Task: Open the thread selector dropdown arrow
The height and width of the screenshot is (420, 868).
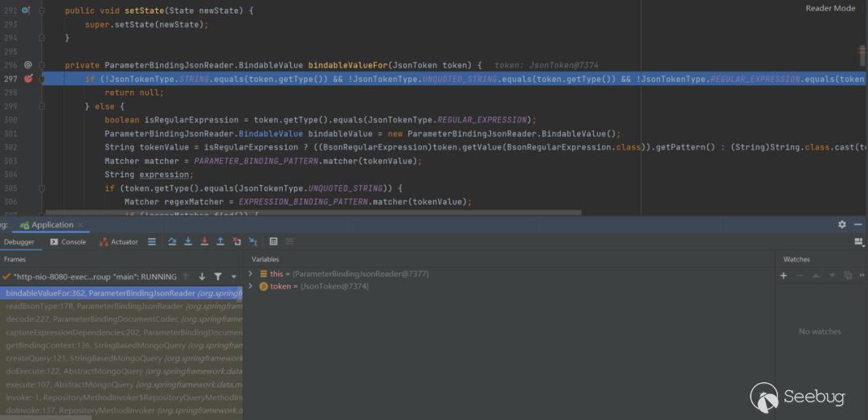Action: pyautogui.click(x=234, y=277)
